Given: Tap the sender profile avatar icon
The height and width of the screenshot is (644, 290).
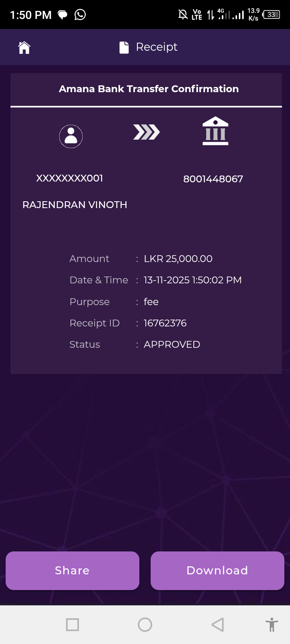Looking at the screenshot, I should tap(71, 136).
